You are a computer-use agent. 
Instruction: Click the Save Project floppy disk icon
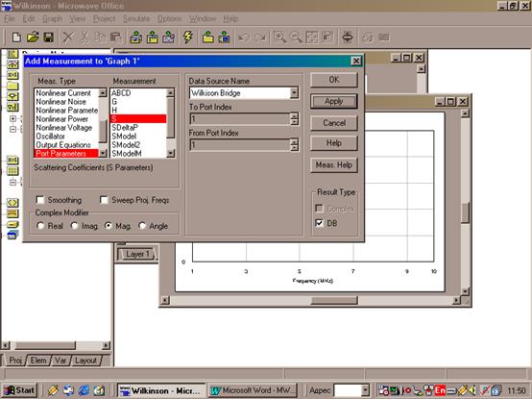pyautogui.click(x=49, y=37)
